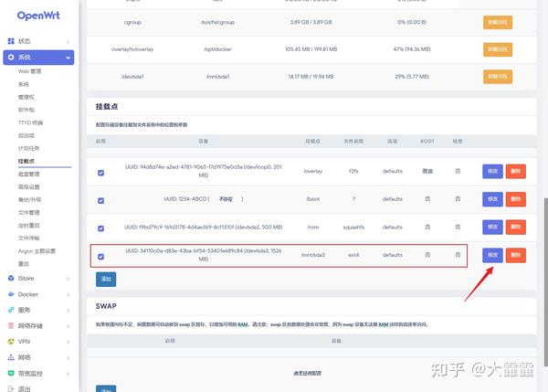Click red delete button for /rom row
548x392 pixels.
(x=515, y=227)
